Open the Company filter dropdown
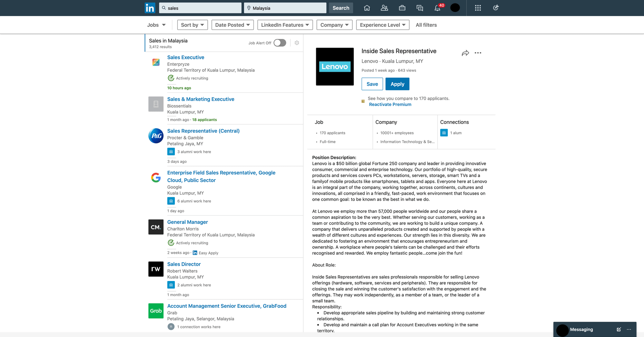This screenshot has width=644, height=337. pyautogui.click(x=335, y=25)
